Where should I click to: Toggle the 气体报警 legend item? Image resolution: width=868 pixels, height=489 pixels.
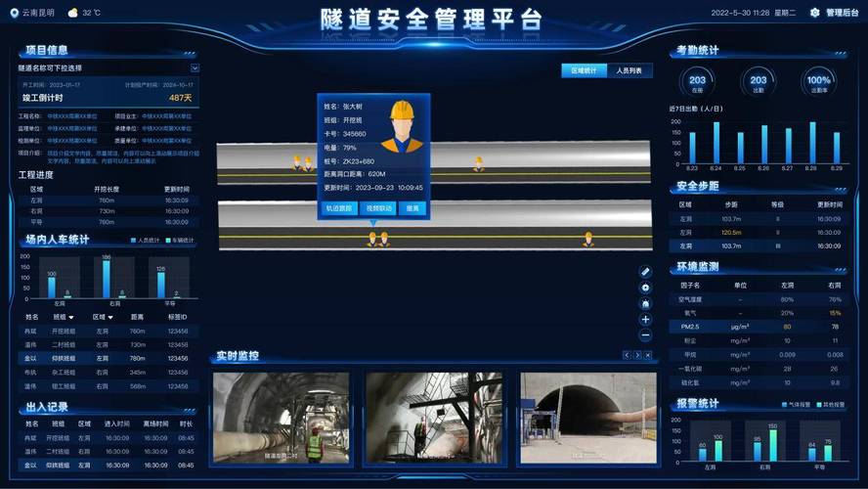pyautogui.click(x=796, y=405)
